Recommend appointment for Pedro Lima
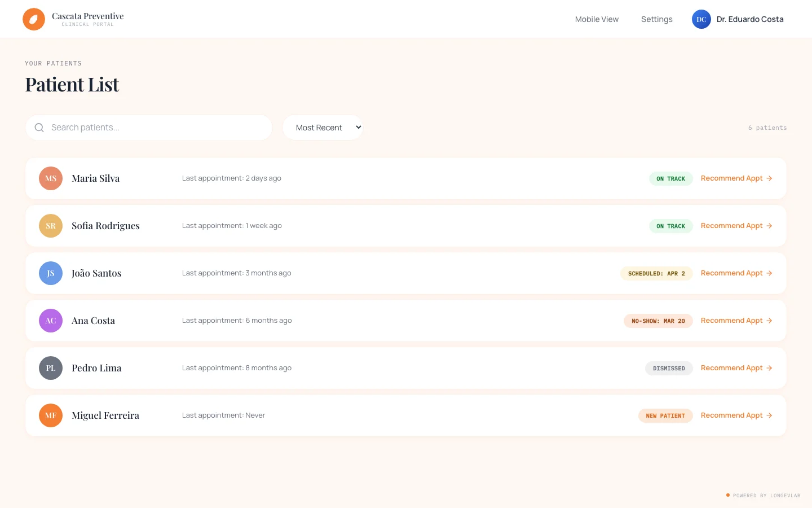Viewport: 812px width, 508px height. [736, 368]
